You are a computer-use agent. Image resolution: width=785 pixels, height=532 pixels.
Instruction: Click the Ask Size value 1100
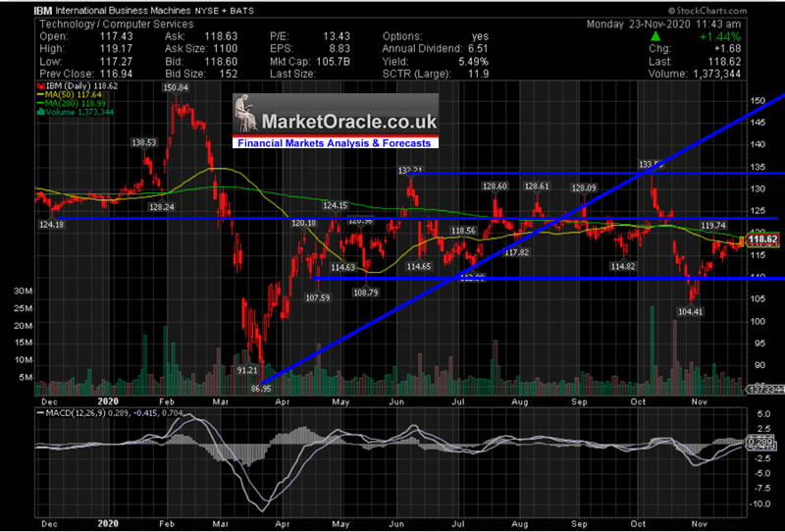click(x=225, y=49)
